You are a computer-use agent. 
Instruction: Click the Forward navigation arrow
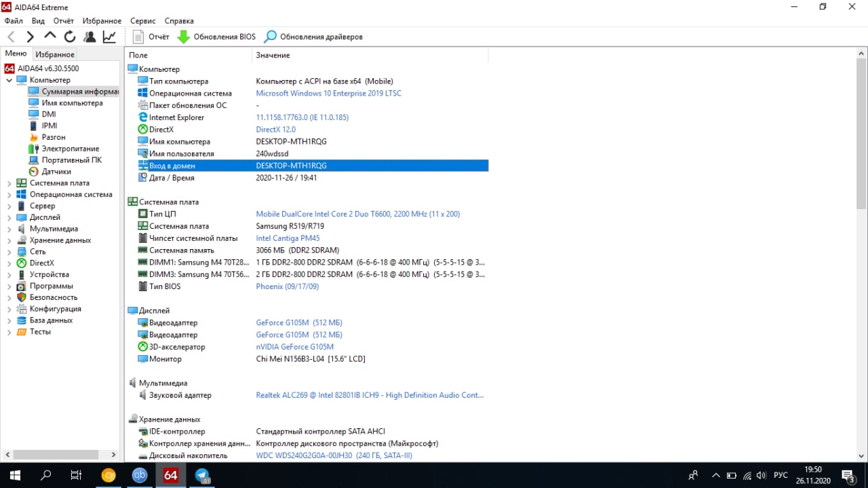coord(31,37)
